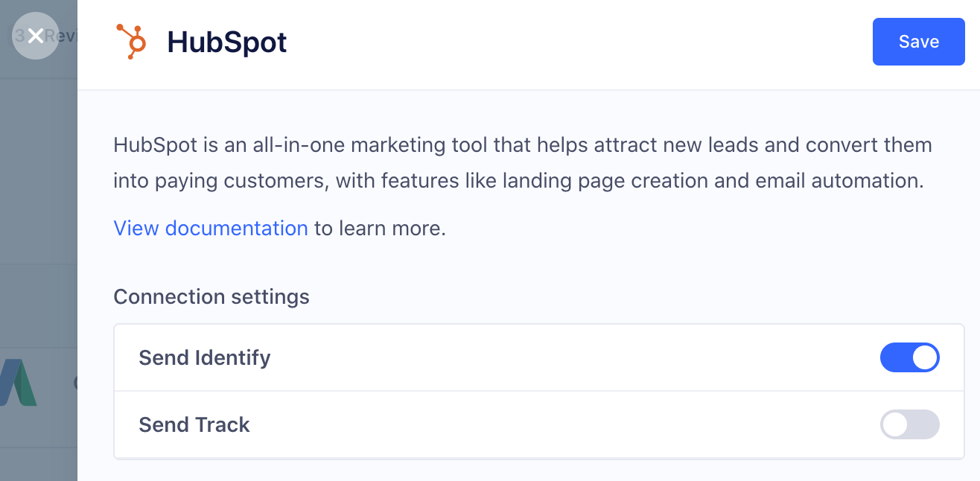Click the Send Track row label
The height and width of the screenshot is (481, 980).
[x=194, y=424]
